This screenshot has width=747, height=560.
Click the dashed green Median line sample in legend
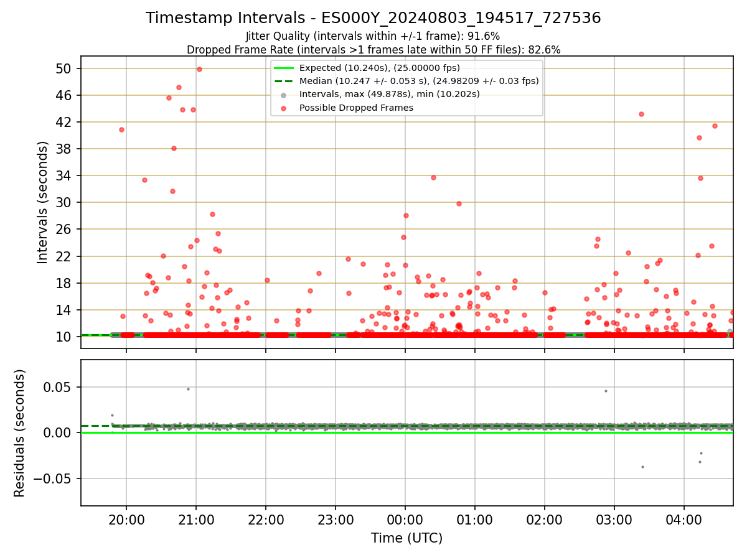284,82
